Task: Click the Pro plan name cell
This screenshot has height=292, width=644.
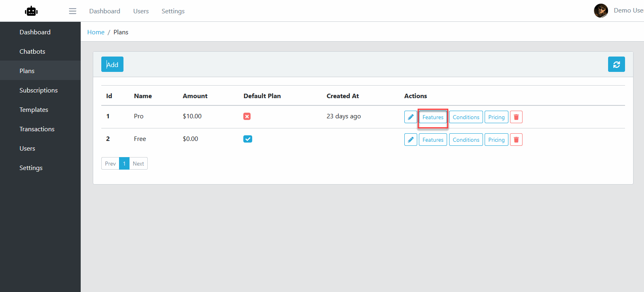Action: coord(138,116)
